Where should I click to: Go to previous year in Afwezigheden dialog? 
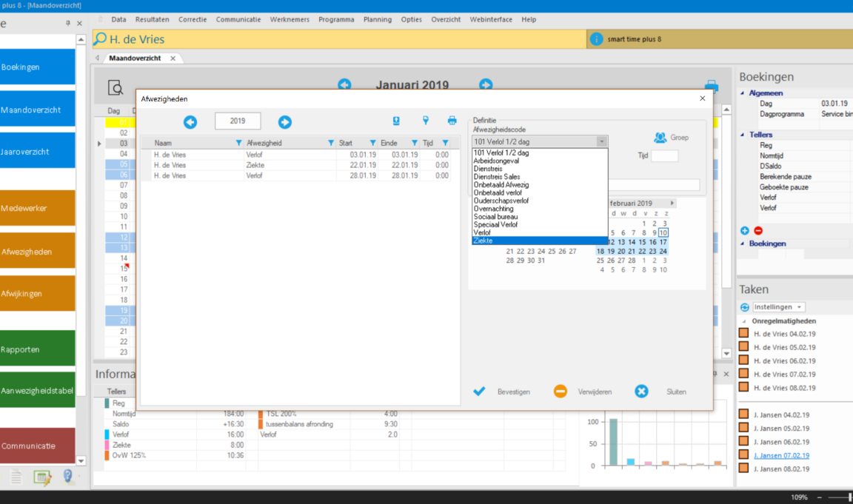(x=190, y=122)
